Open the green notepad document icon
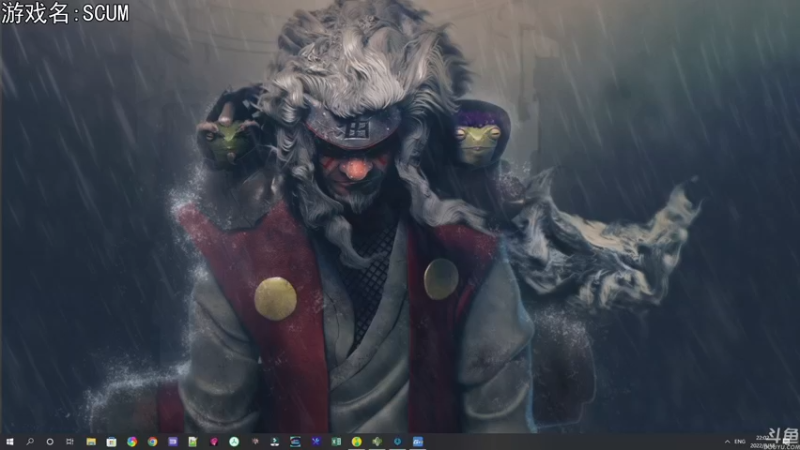The width and height of the screenshot is (800, 450). coord(193,442)
